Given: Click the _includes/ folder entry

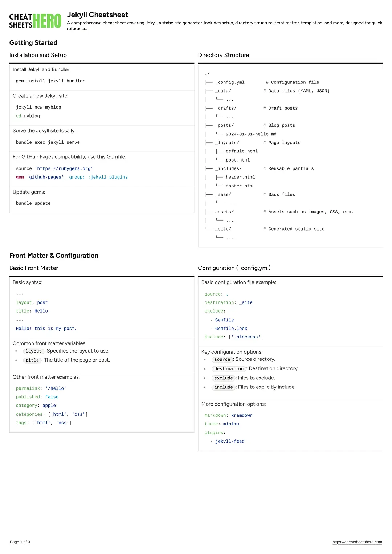Looking at the screenshot, I should [x=228, y=168].
